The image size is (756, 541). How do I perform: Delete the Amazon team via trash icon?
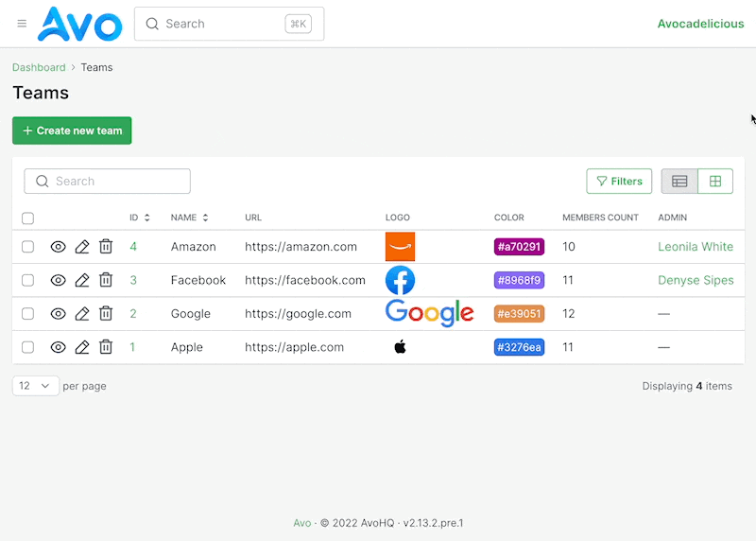[x=106, y=247]
